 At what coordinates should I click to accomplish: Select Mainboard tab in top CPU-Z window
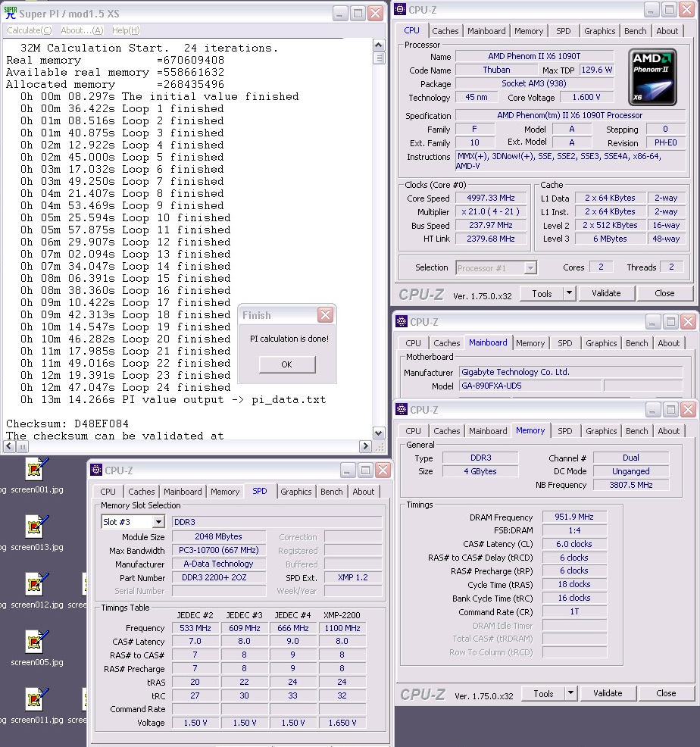tap(486, 31)
